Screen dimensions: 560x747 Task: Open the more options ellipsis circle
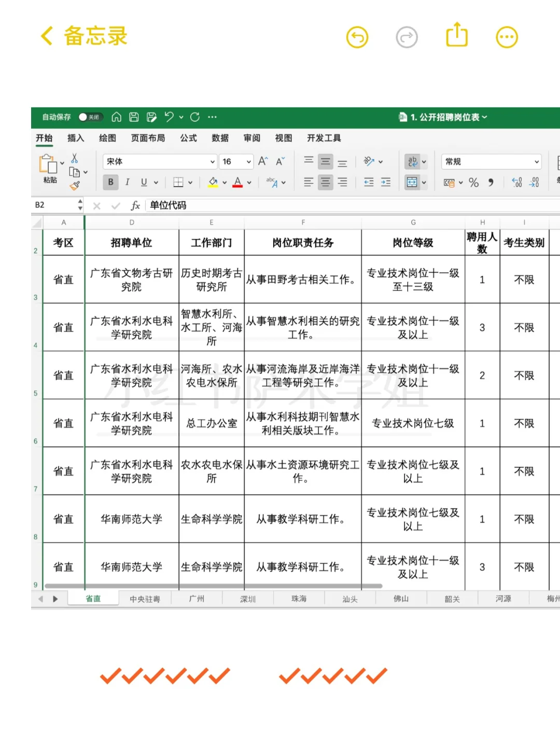[x=507, y=37]
